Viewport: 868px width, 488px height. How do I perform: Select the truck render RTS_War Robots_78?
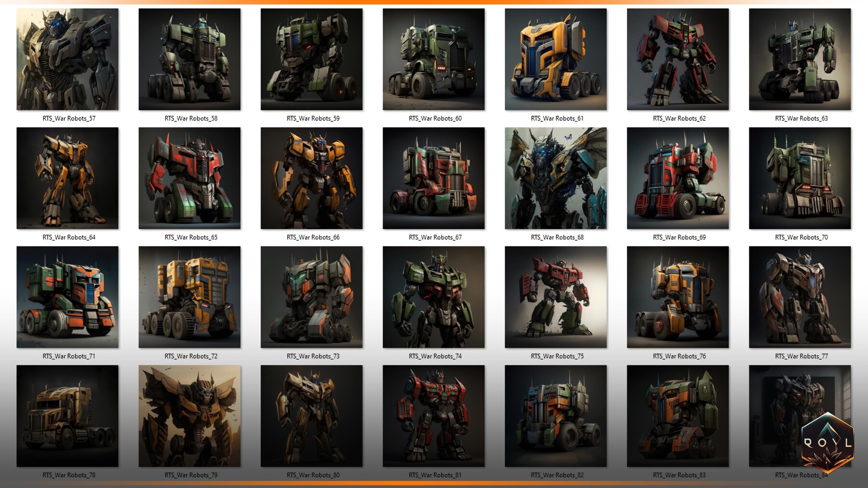[x=68, y=415]
